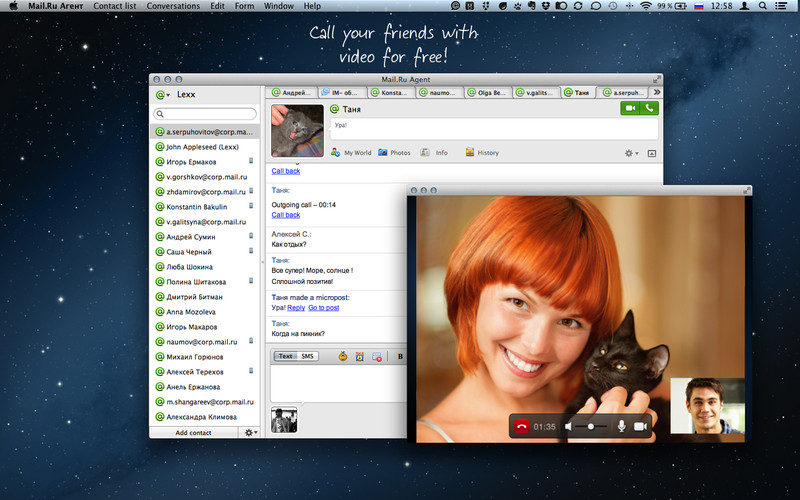Send an alarm clock buzz
This screenshot has height=500, width=800.
pos(360,357)
